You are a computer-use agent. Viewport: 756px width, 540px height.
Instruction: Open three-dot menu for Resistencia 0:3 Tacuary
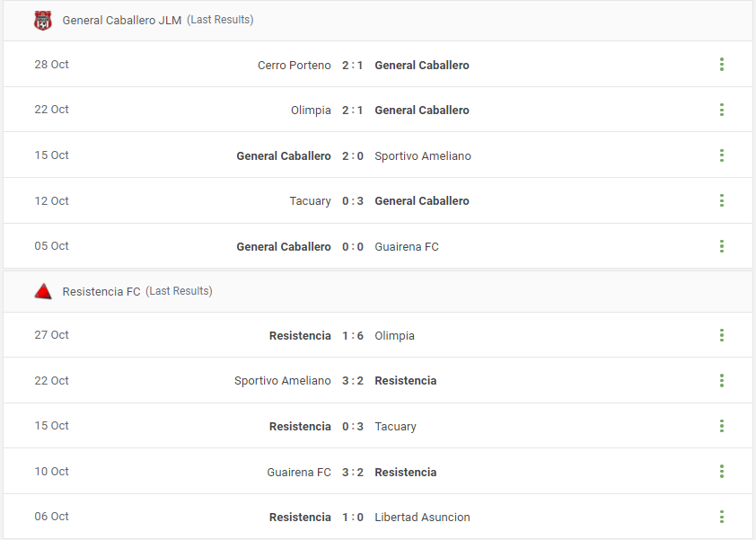point(721,426)
